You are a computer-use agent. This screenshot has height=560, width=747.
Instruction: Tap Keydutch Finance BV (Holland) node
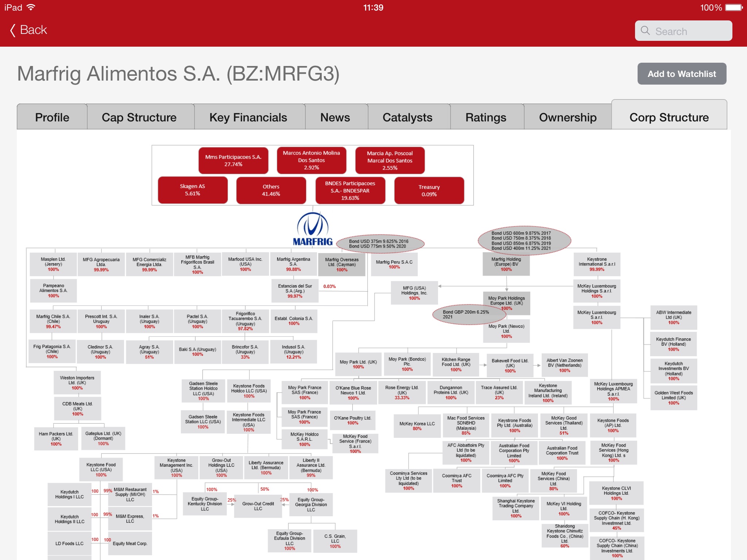pos(674,344)
